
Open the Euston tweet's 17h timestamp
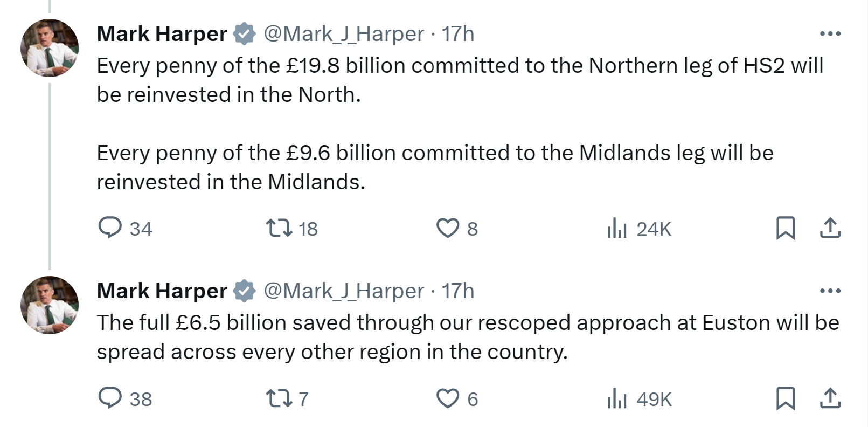coord(458,291)
